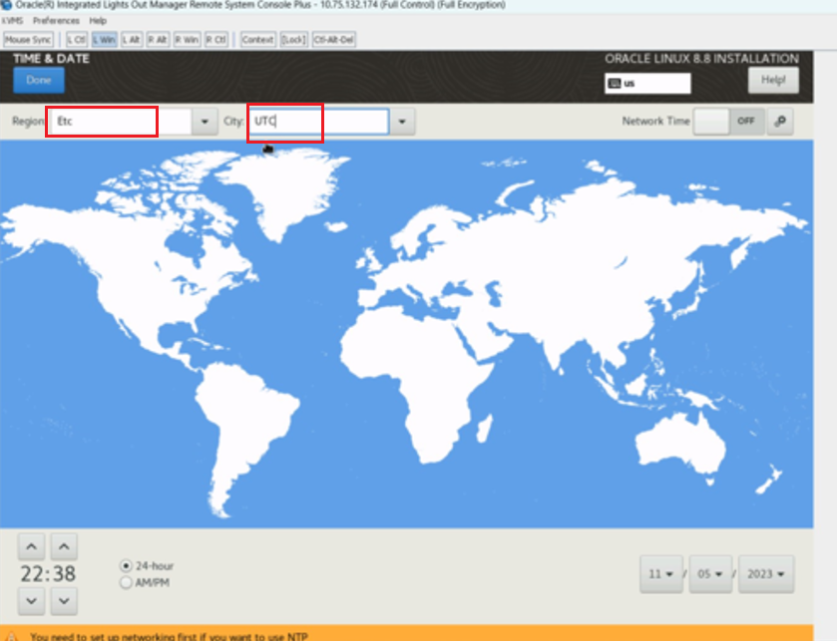Toggle the L Ctl key button
This screenshot has height=644, width=837.
77,40
